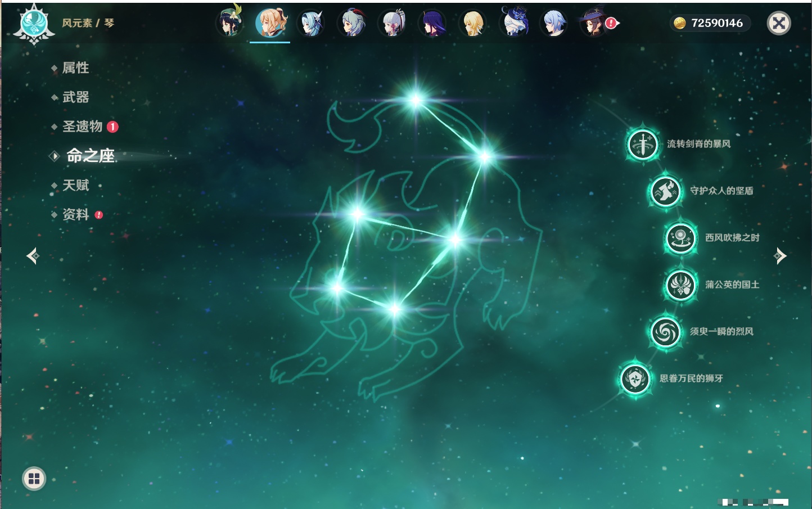Viewport: 812px width, 509px height.
Task: Open the 资料 profile menu
Action: click(x=75, y=214)
